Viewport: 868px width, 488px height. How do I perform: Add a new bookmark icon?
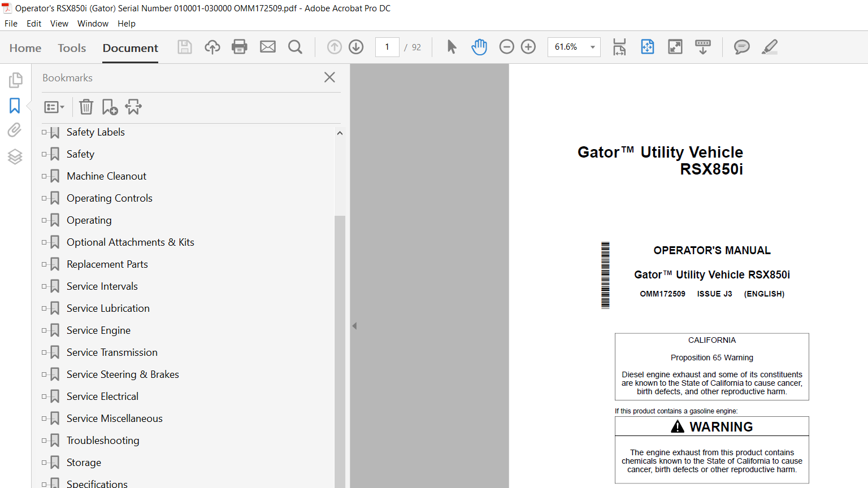click(x=110, y=107)
